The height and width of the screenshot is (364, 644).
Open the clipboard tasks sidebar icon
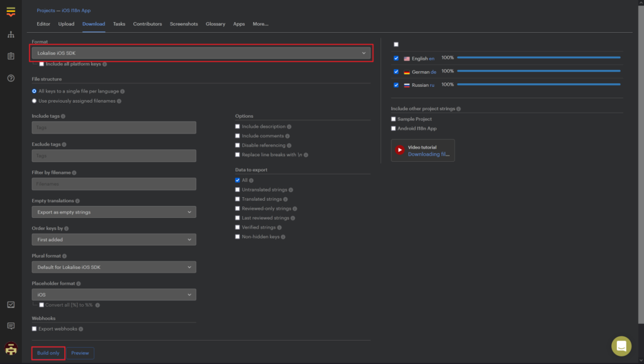[11, 56]
